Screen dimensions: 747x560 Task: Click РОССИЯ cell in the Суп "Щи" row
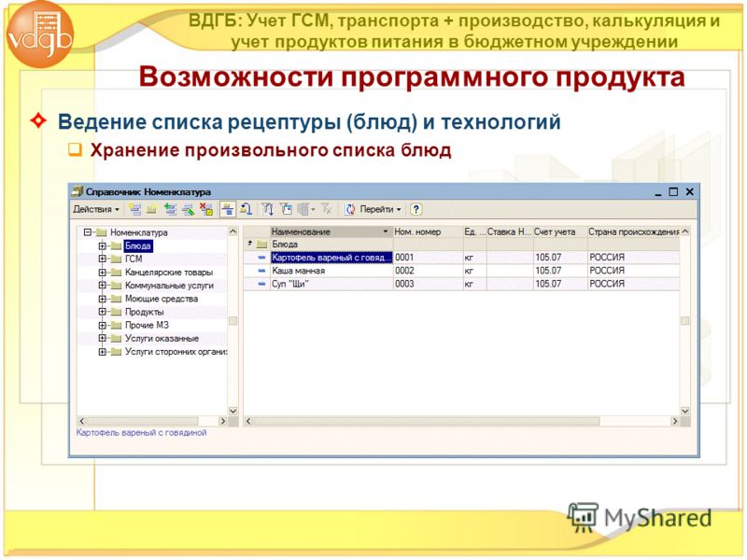click(633, 284)
